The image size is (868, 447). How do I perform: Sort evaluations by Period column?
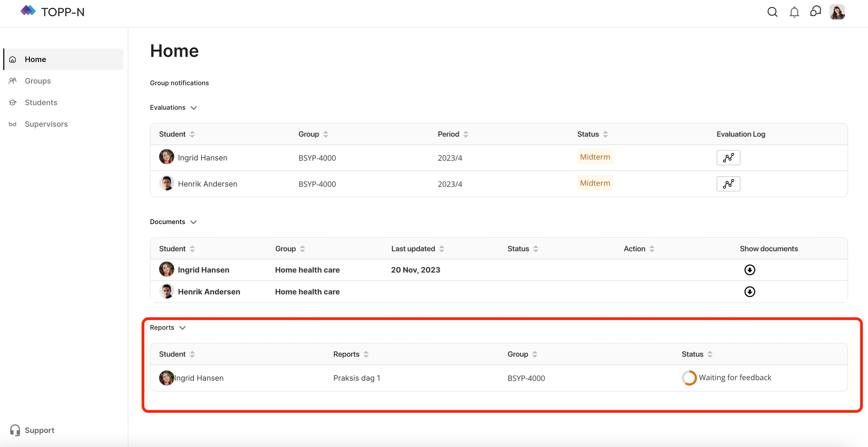click(466, 134)
